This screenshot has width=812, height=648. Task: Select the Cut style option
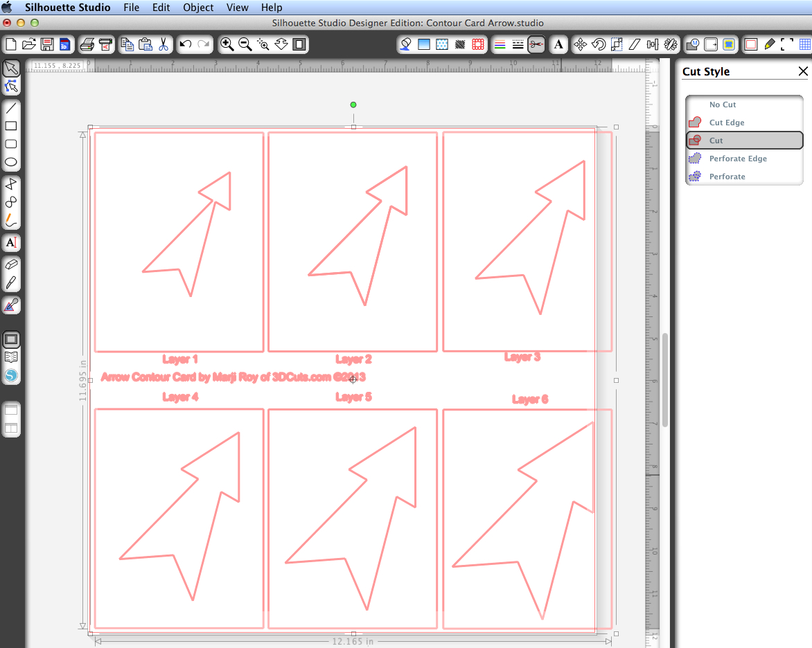(x=745, y=141)
